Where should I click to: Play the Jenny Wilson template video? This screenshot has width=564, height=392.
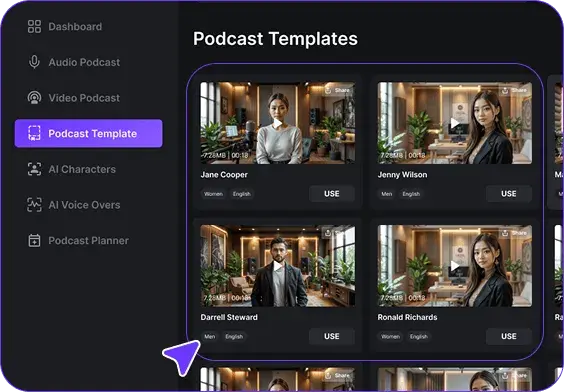[455, 123]
